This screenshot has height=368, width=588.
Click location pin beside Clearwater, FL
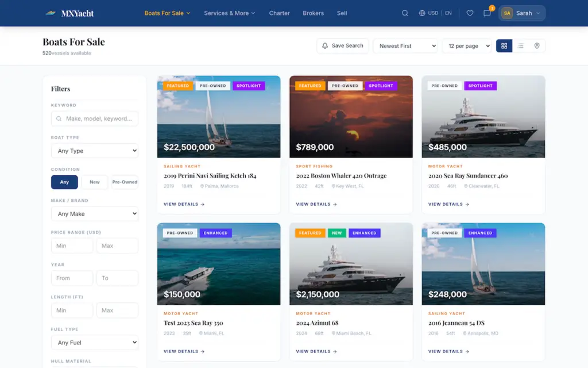(x=466, y=186)
